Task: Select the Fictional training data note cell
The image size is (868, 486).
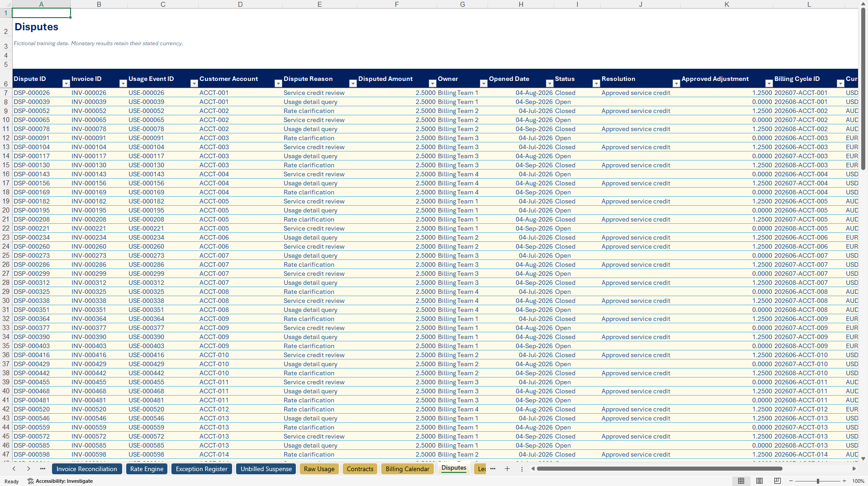Action: click(x=98, y=43)
